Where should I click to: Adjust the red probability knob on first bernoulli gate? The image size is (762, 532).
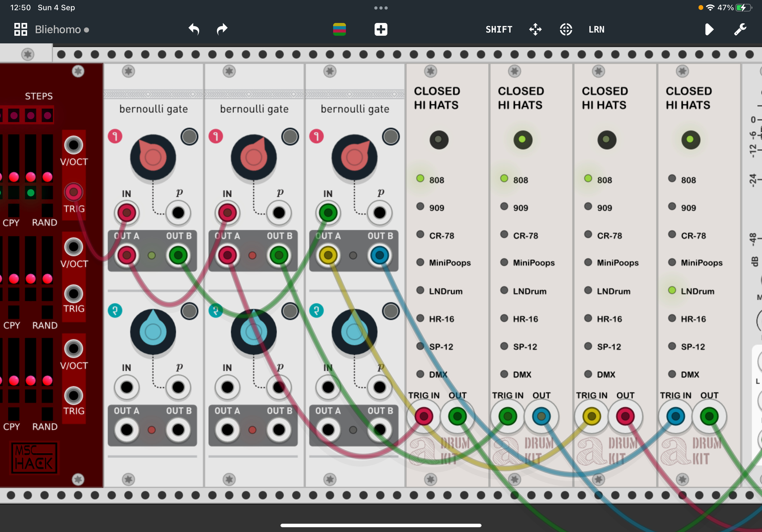click(x=153, y=158)
